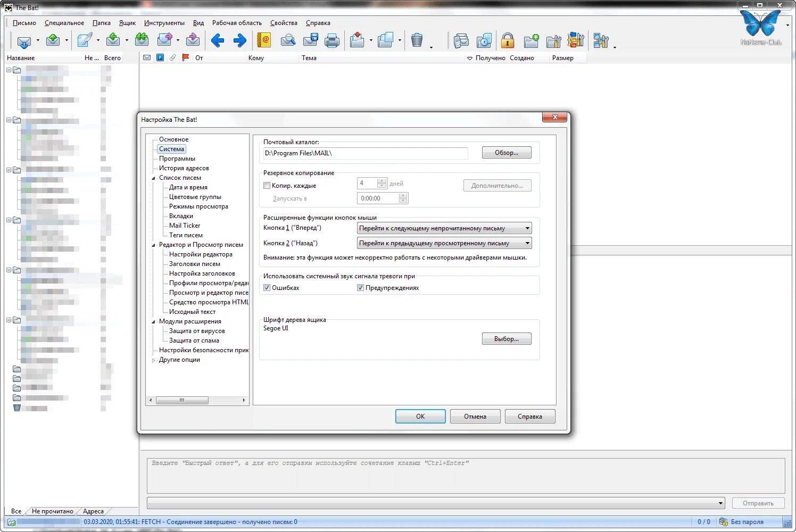
Task: Open the account network settings icon
Action: point(601,40)
